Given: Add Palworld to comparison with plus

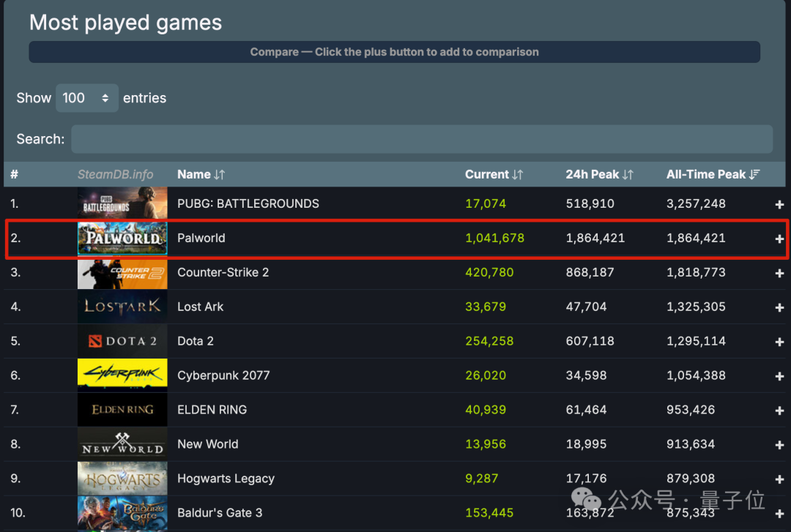Looking at the screenshot, I should (779, 239).
